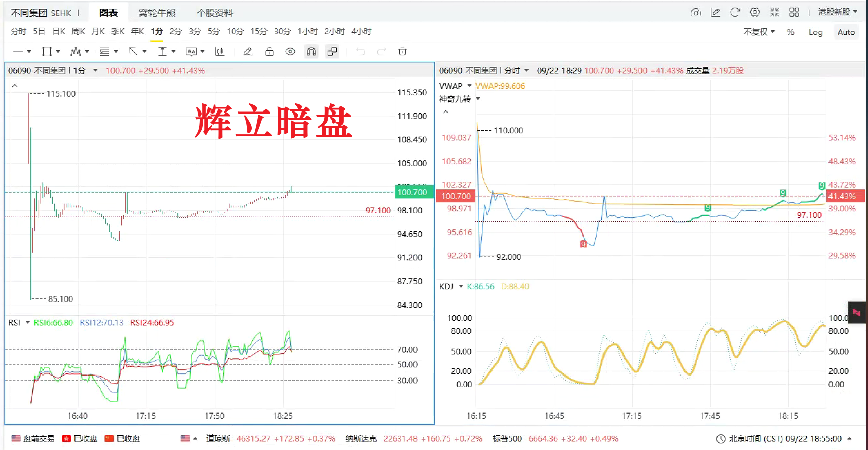Open rectangle tool options arrow

[58, 52]
